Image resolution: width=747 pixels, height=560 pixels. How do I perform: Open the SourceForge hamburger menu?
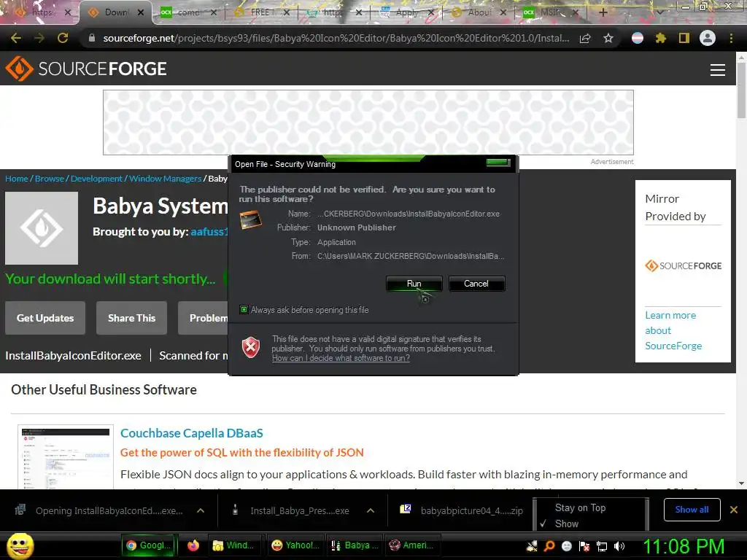(x=718, y=70)
